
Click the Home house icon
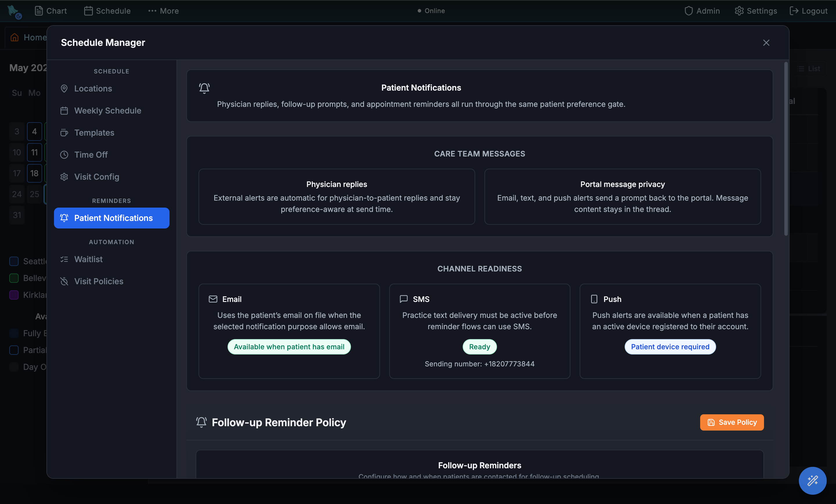tap(14, 37)
